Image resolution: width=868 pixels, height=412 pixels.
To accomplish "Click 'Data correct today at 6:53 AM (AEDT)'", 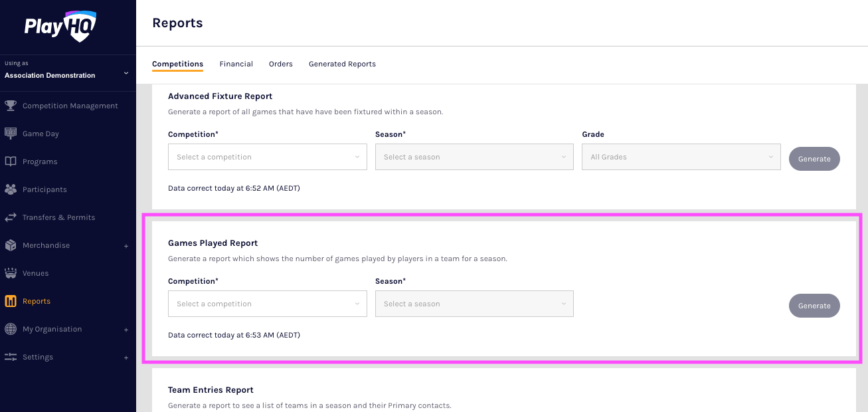I will [x=234, y=335].
